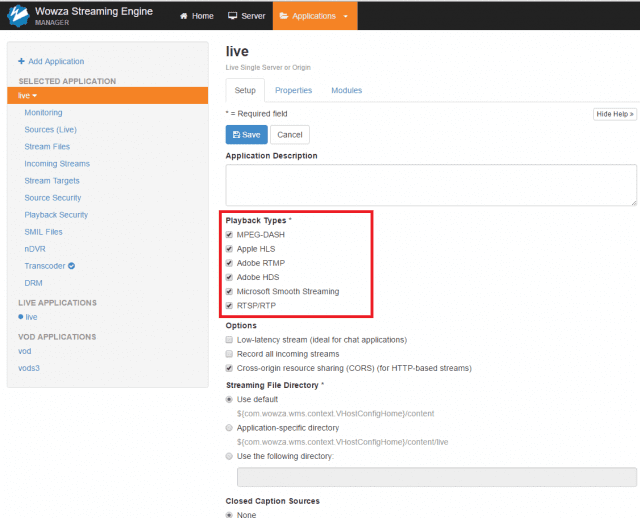The image size is (640, 518).
Task: Open the SMIL Files page
Action: pos(43,232)
